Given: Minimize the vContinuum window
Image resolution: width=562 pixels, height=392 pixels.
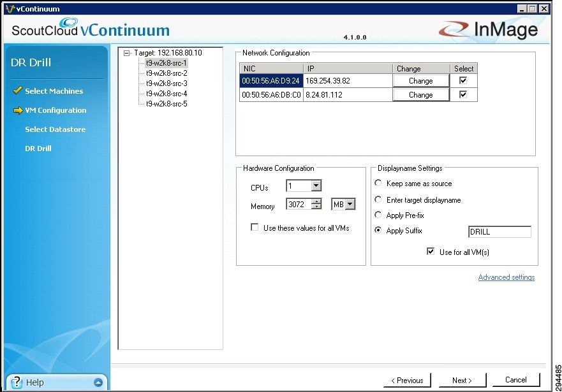Looking at the screenshot, I should [522, 8].
